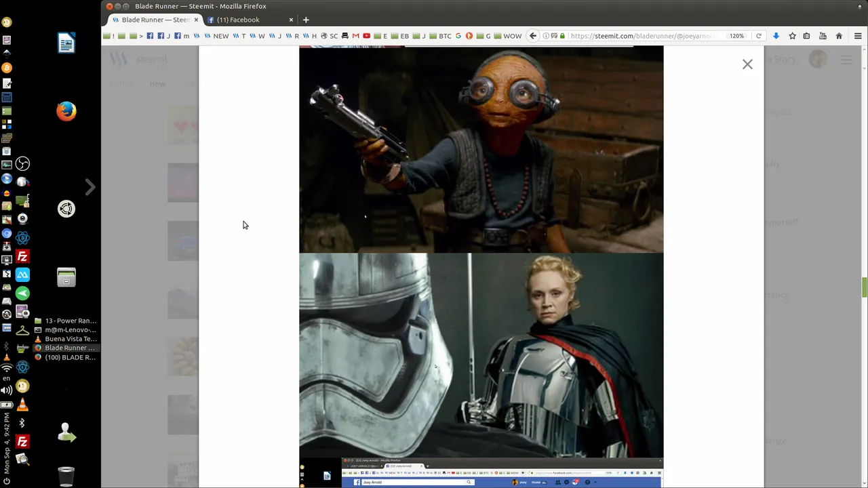Click the orange alien character image

coord(481,149)
